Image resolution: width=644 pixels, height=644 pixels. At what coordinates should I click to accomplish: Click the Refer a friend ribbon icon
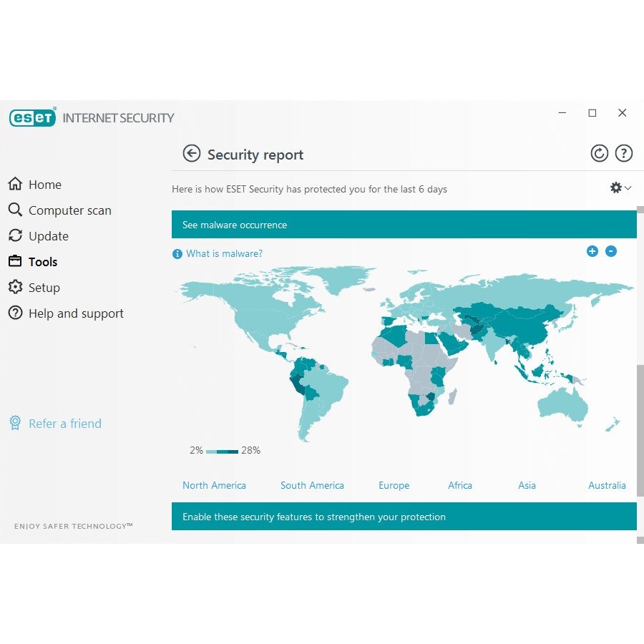pos(15,423)
